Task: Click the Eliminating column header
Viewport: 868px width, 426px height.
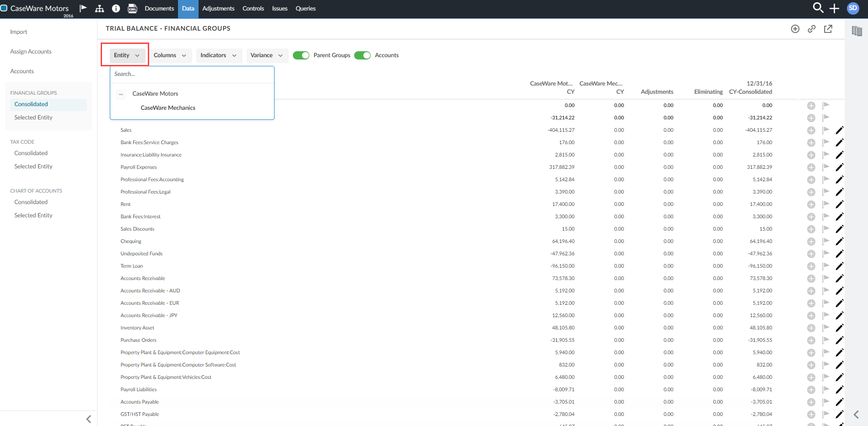Action: pos(708,92)
